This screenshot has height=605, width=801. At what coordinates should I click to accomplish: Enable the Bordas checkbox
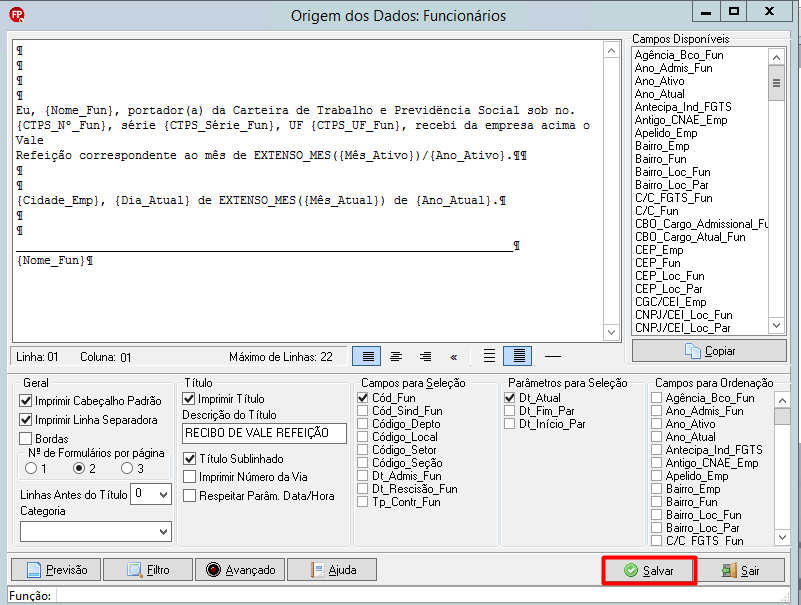tap(44, 438)
